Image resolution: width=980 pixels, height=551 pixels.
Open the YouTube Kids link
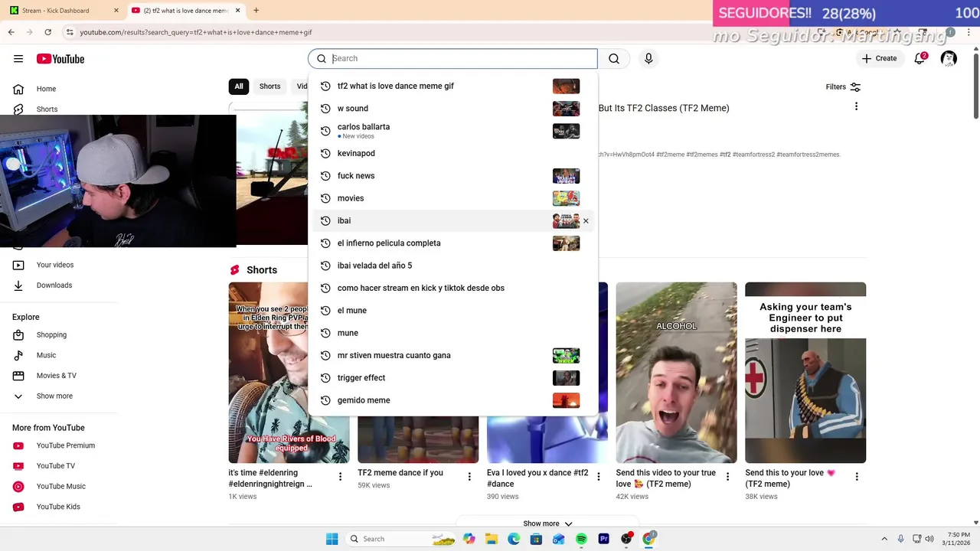click(x=57, y=507)
